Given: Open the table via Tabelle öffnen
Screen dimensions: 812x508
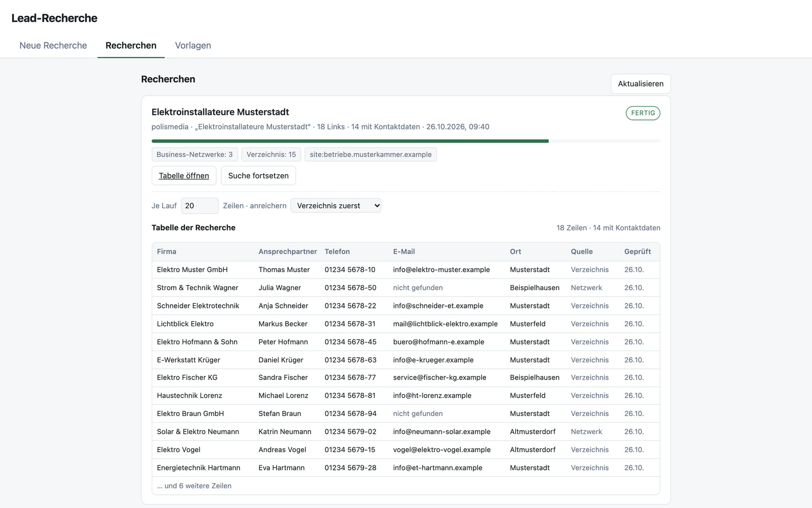Looking at the screenshot, I should coord(184,176).
